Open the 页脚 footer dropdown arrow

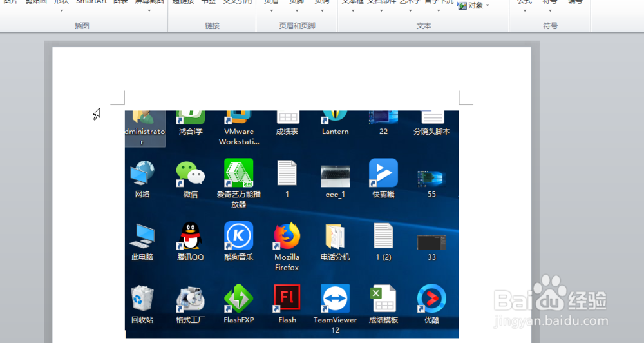(296, 10)
